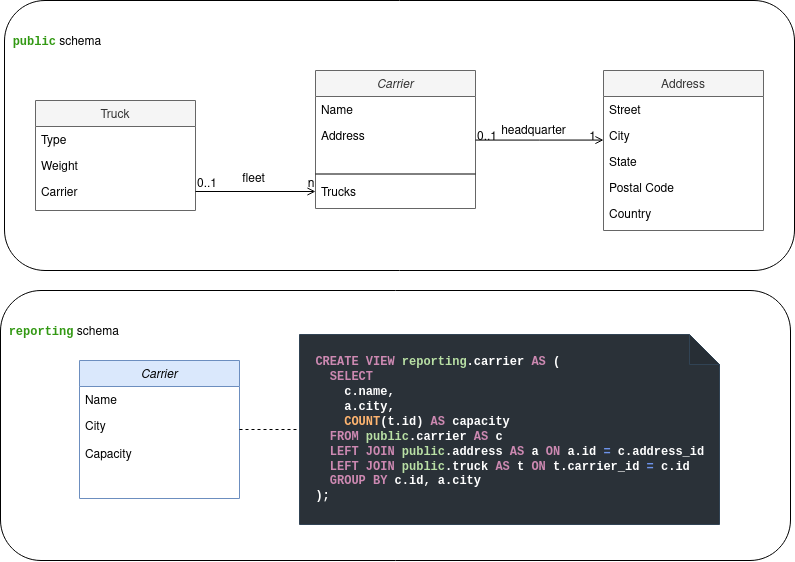This screenshot has width=795, height=562.
Task: Click the Trucks field in Carrier class
Action: coord(339,192)
